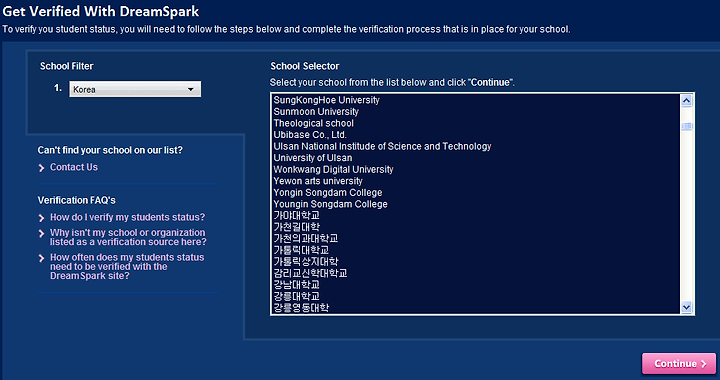
Task: Click the school list scroll-up arrow
Action: pyautogui.click(x=686, y=101)
